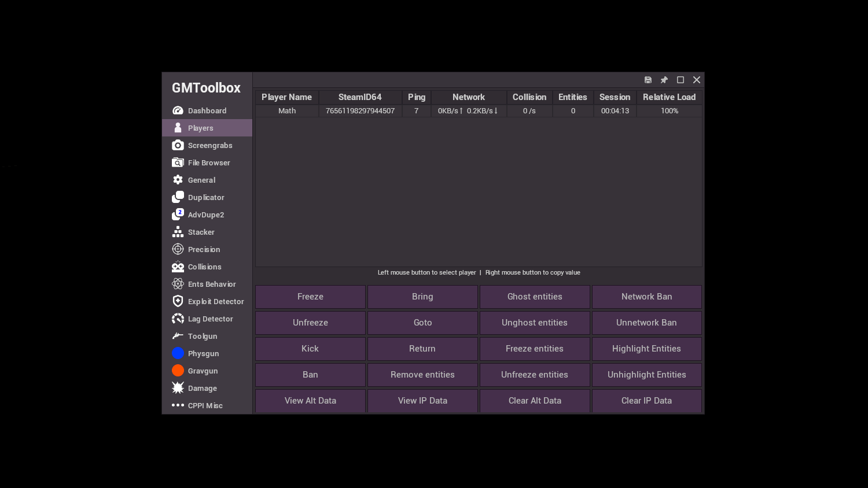Click the Exploit Detector shield icon

[x=178, y=301]
